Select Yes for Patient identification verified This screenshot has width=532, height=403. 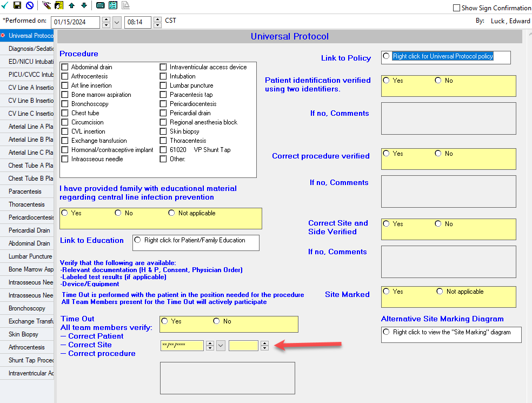coord(385,80)
